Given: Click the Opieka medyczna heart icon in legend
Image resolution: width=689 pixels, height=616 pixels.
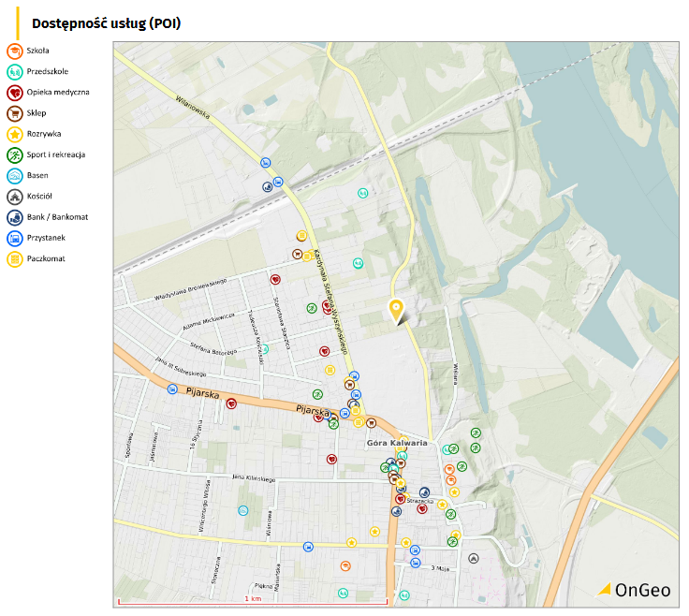Looking at the screenshot, I should (14, 92).
